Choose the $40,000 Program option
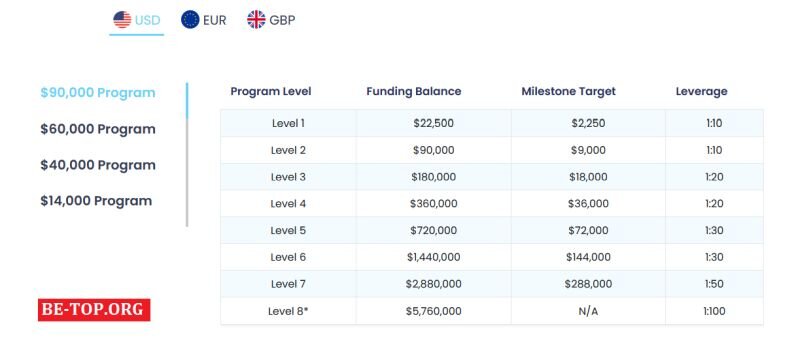The image size is (800, 360). point(98,165)
